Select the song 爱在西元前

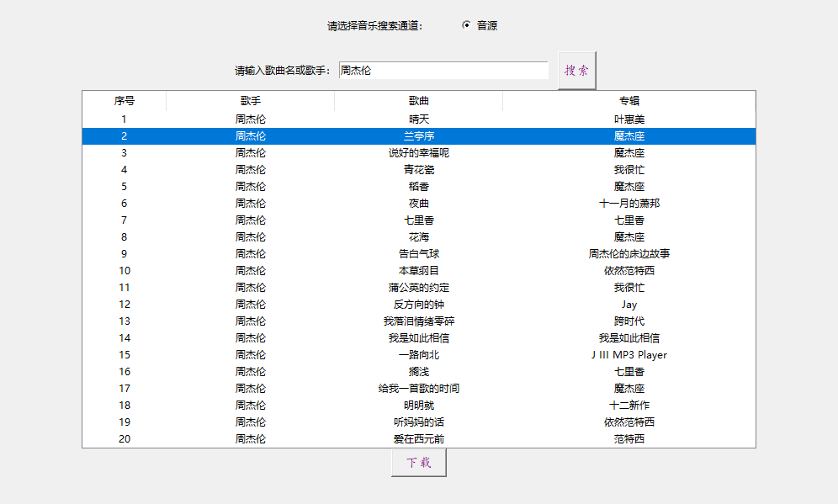418,438
